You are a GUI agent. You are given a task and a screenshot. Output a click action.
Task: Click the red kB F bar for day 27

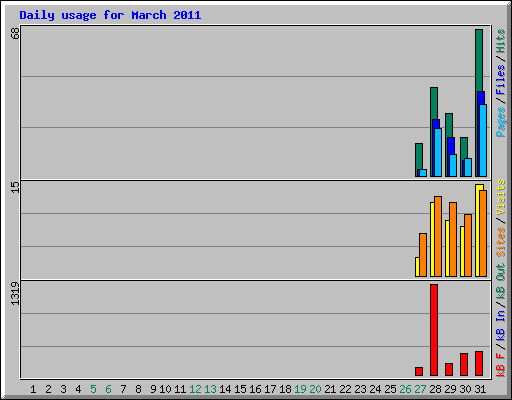(x=419, y=371)
